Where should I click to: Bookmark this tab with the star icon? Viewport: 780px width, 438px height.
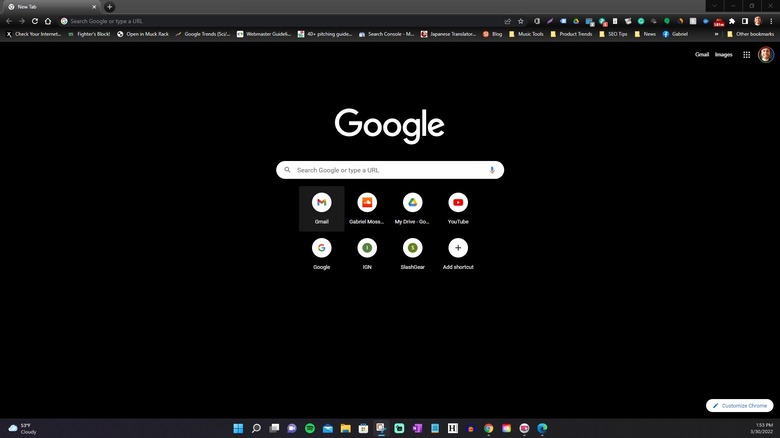pyautogui.click(x=521, y=21)
